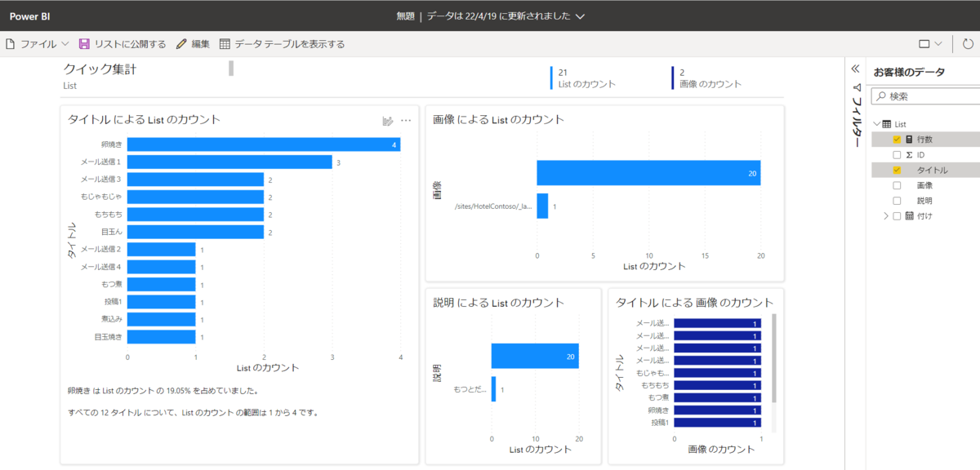This screenshot has width=980, height=470.
Task: Click the お客様のデータ pane heading
Action: (x=909, y=72)
